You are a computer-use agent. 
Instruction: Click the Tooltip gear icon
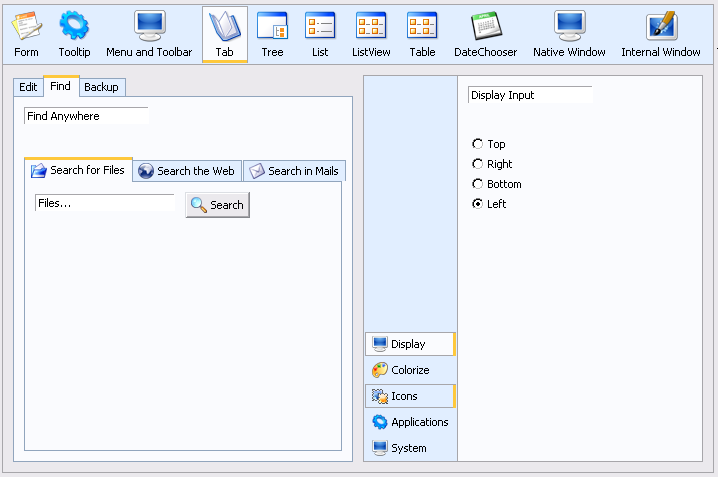(74, 26)
